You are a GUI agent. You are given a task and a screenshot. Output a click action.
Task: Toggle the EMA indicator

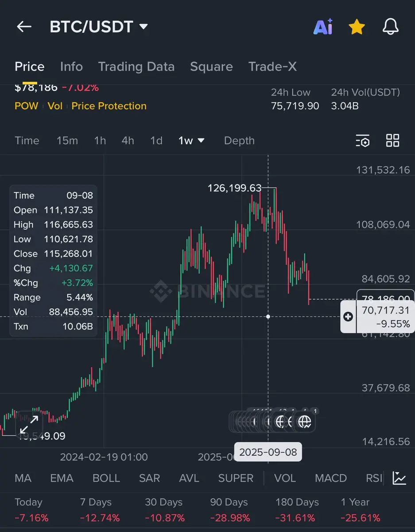tap(62, 478)
